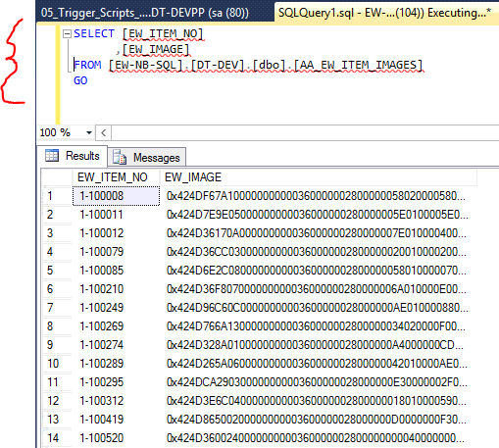
Task: Select cell 1-100520
Action: (x=116, y=438)
